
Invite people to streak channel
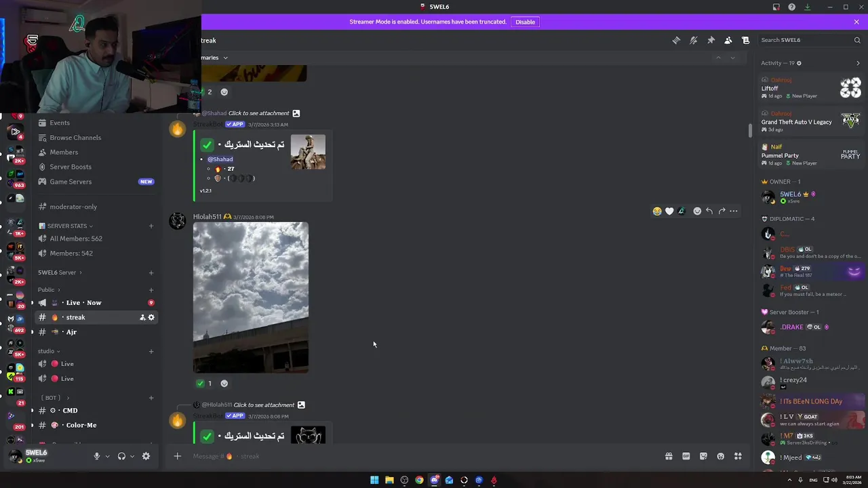click(x=142, y=317)
